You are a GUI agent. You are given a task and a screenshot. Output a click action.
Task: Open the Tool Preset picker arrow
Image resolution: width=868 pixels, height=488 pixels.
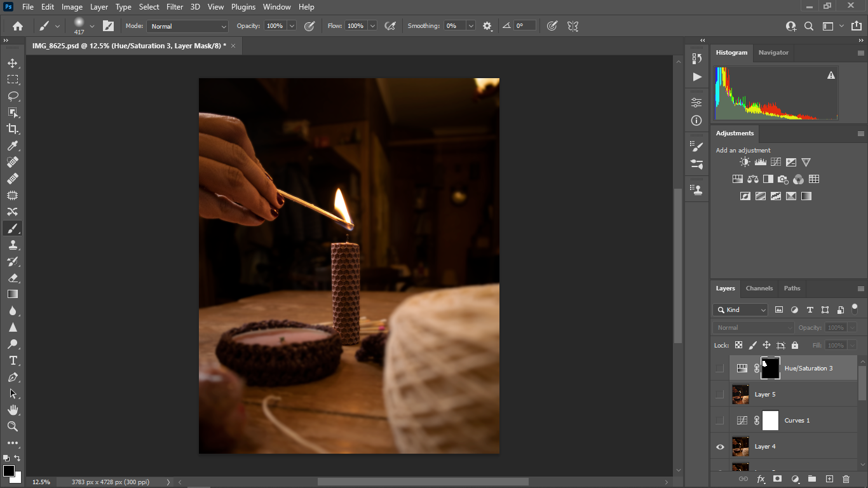click(x=57, y=26)
